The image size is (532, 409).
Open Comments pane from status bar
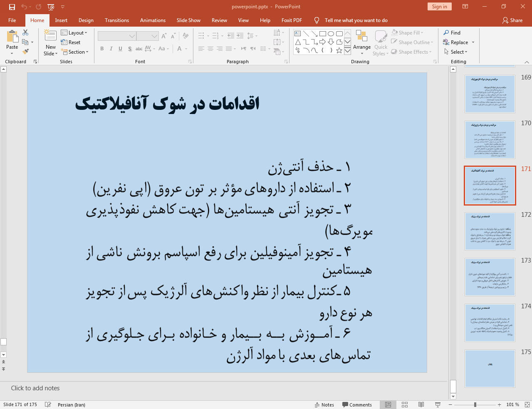(357, 405)
